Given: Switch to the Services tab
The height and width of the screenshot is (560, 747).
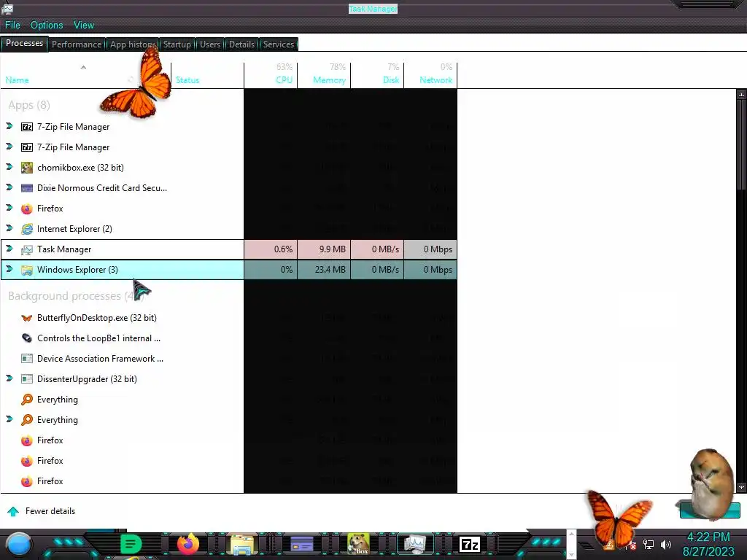Looking at the screenshot, I should click(x=279, y=44).
